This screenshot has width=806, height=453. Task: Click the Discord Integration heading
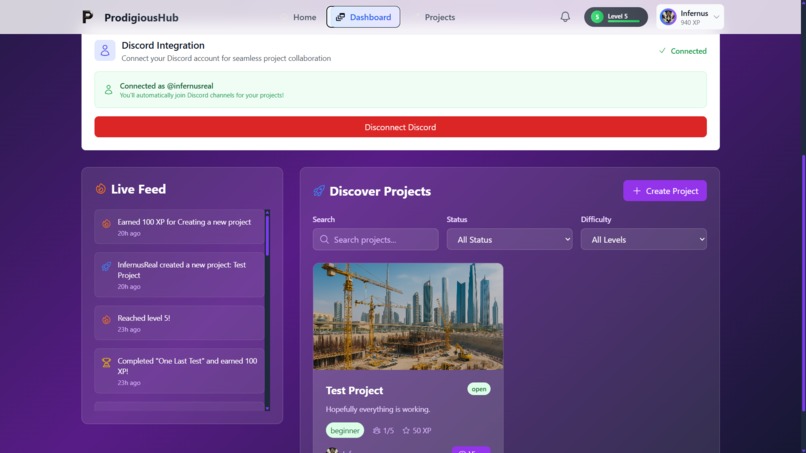(x=163, y=45)
